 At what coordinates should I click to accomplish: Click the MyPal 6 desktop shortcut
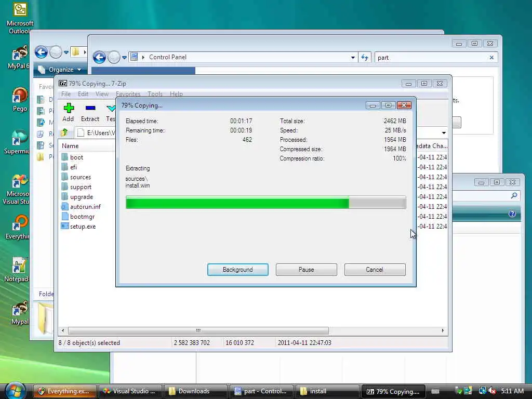point(19,57)
